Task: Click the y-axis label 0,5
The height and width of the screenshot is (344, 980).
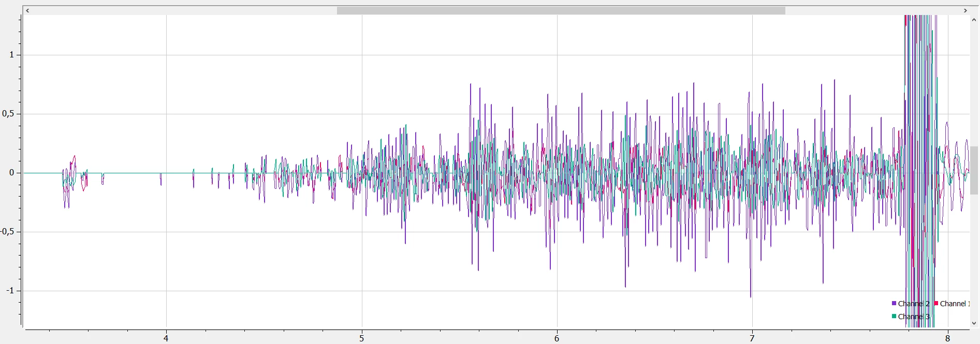Action: pyautogui.click(x=8, y=114)
